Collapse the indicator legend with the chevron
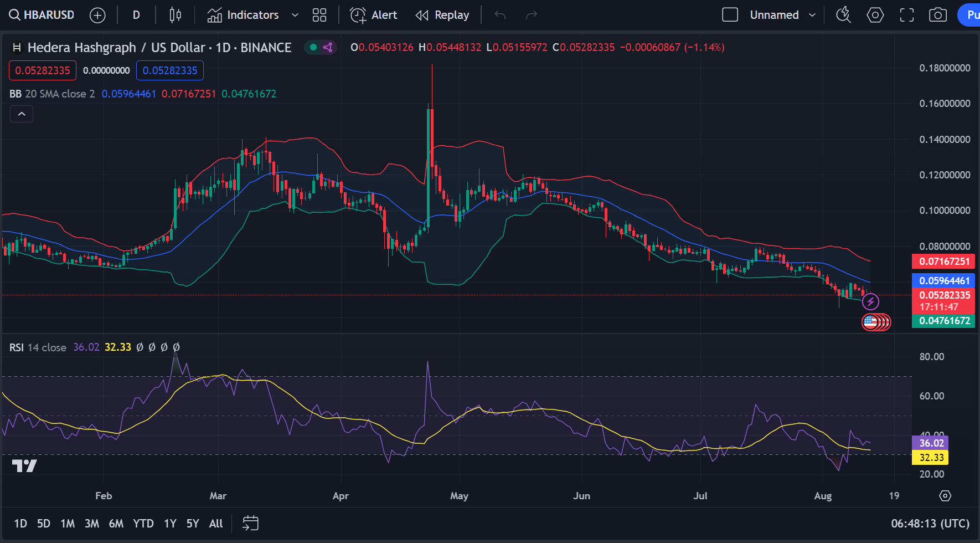Screen dimensions: 980x543 click(x=22, y=114)
